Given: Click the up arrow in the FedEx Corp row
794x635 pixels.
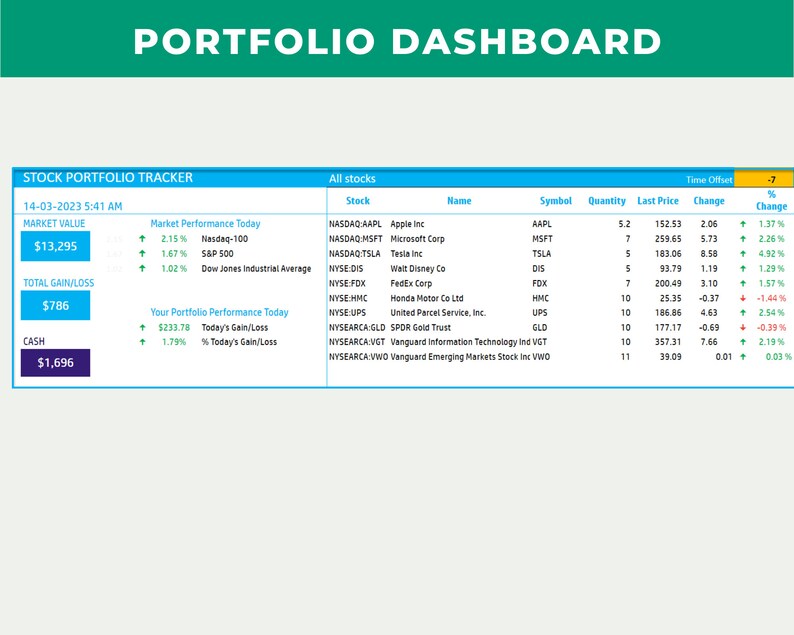Looking at the screenshot, I should tap(743, 284).
